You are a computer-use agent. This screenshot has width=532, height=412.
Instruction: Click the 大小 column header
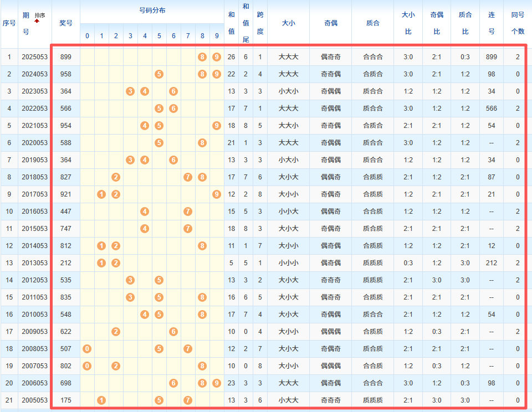[288, 23]
